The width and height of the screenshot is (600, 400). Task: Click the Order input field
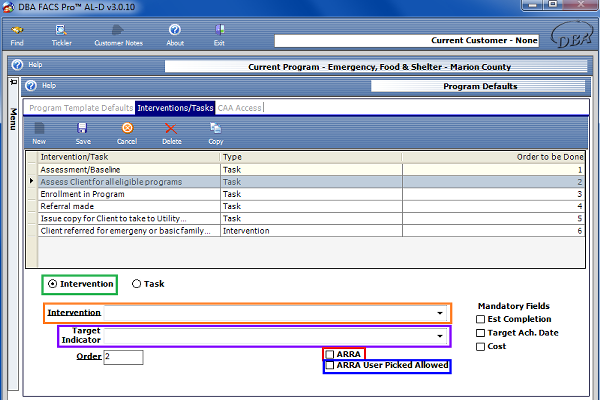click(123, 357)
